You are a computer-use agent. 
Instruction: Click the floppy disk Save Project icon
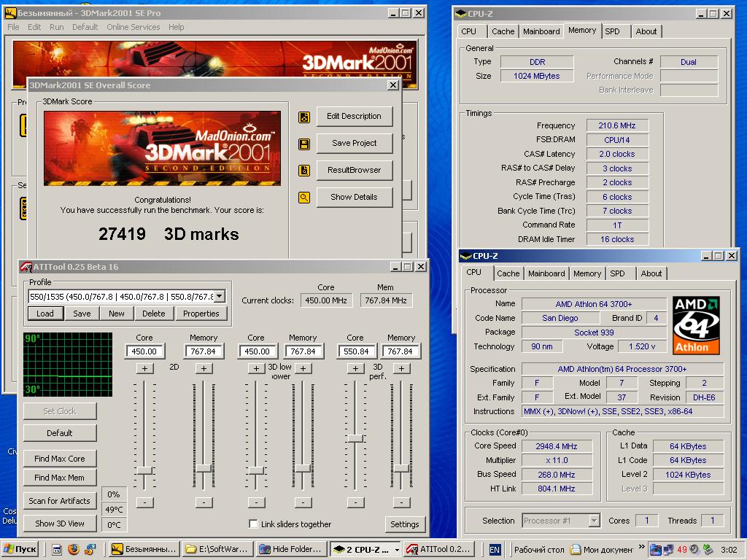pos(304,144)
